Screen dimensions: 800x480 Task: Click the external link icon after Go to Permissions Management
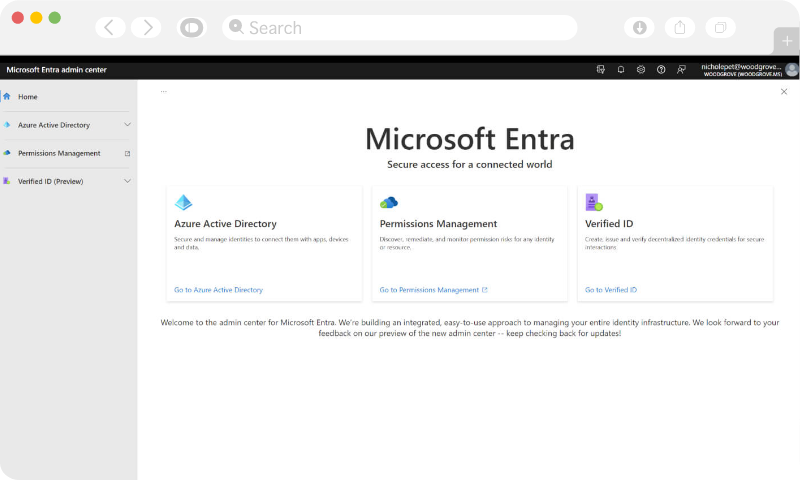tap(485, 290)
